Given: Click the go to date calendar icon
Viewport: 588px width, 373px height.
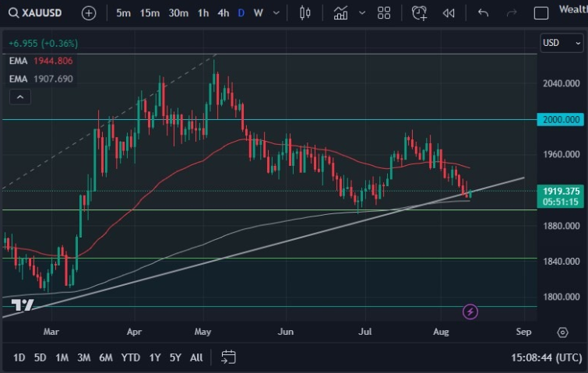Looking at the screenshot, I should (x=228, y=357).
